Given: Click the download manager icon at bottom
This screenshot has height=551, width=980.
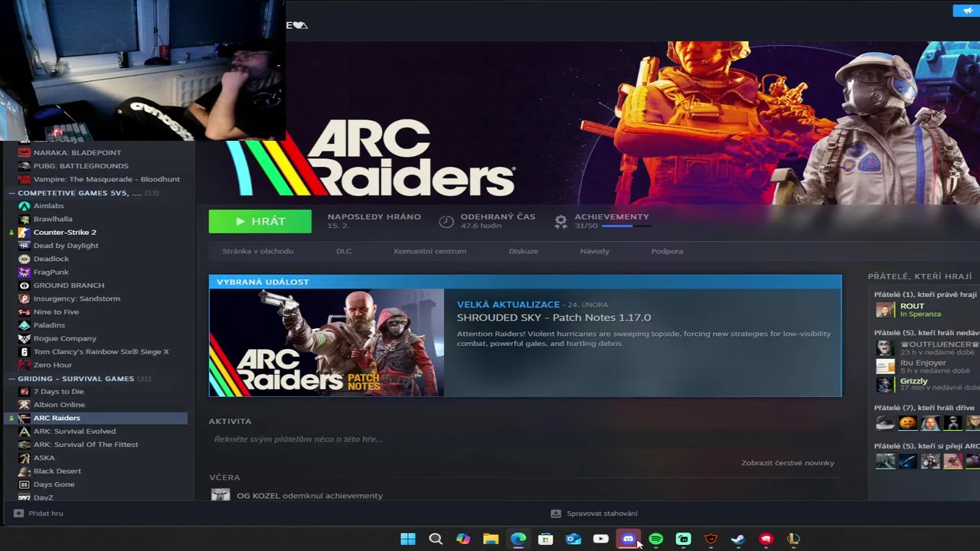Looking at the screenshot, I should [556, 514].
